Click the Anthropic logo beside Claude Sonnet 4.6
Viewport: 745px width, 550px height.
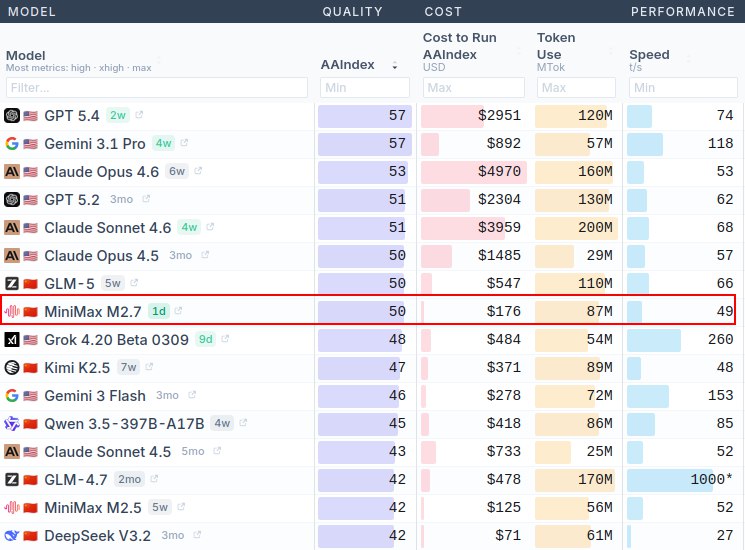coord(12,227)
